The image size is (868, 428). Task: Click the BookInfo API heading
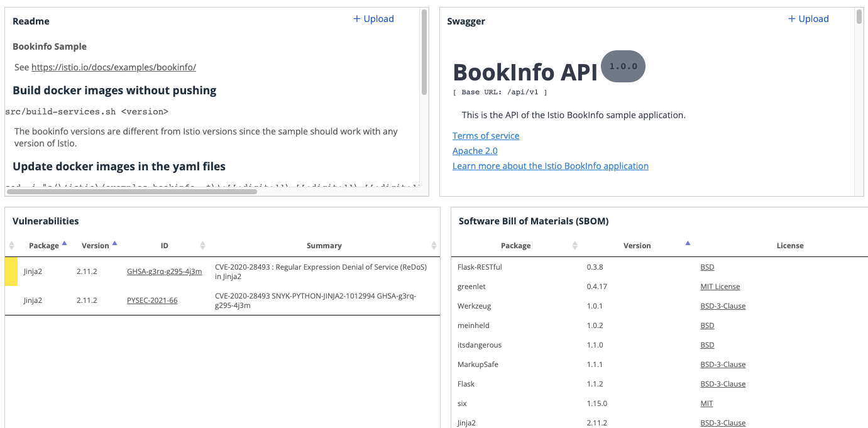525,72
